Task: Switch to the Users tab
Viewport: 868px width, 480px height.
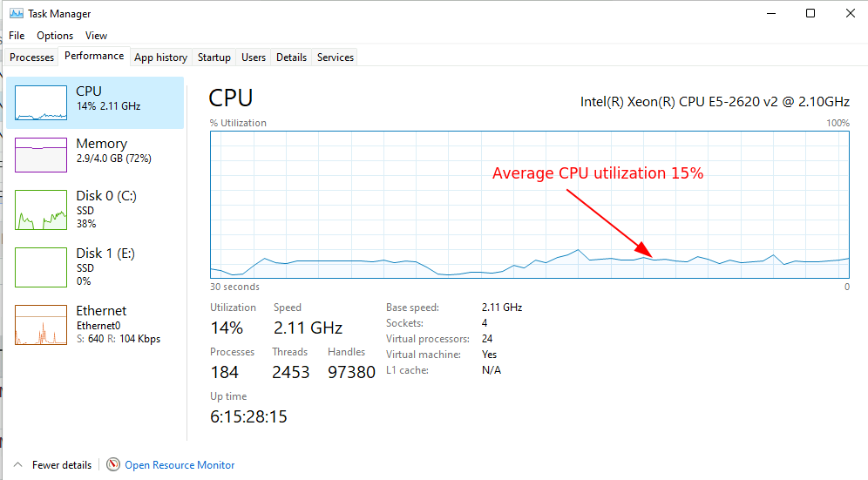Action: point(254,57)
